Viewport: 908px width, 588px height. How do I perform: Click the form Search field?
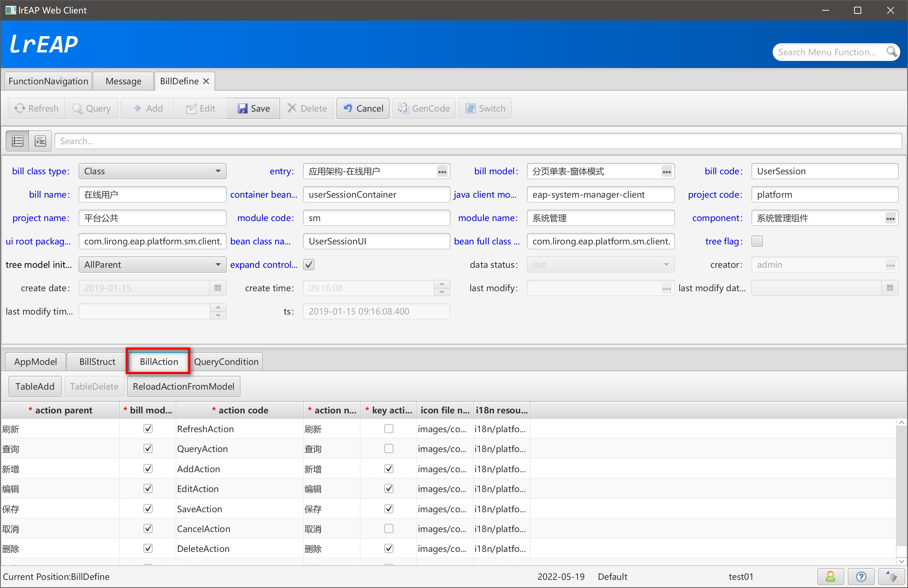(478, 141)
